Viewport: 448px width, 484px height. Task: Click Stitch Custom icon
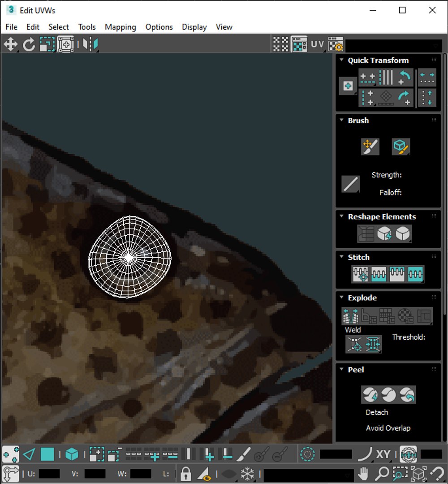415,274
